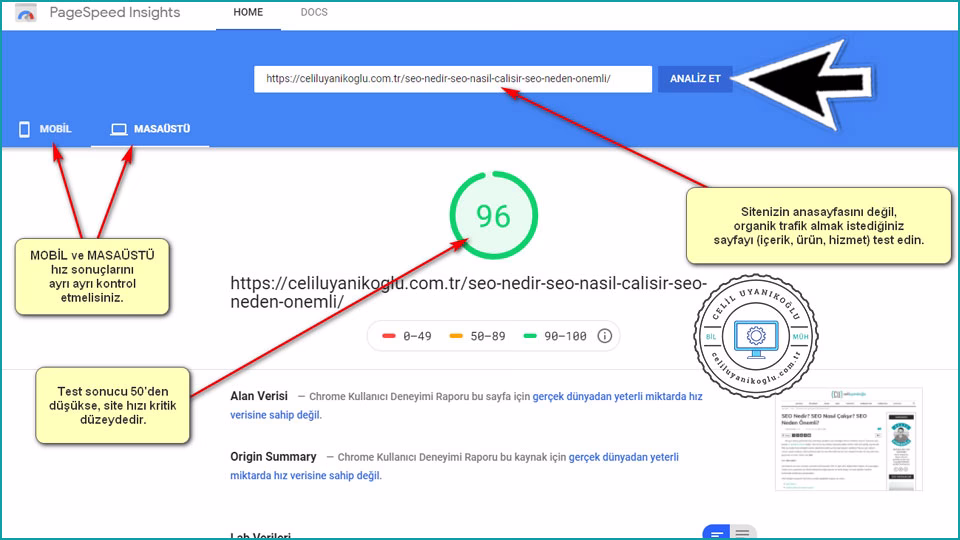Click the Alan Verisi label
The width and height of the screenshot is (960, 540).
coord(259,396)
